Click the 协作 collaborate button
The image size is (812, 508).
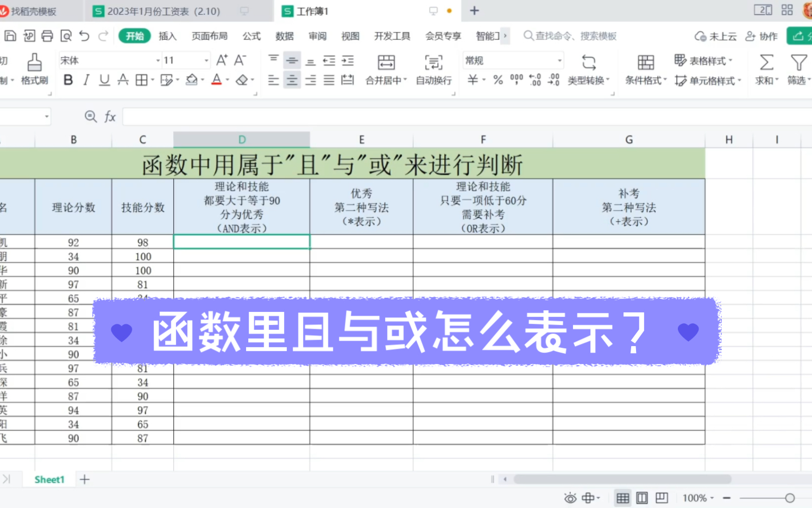761,36
